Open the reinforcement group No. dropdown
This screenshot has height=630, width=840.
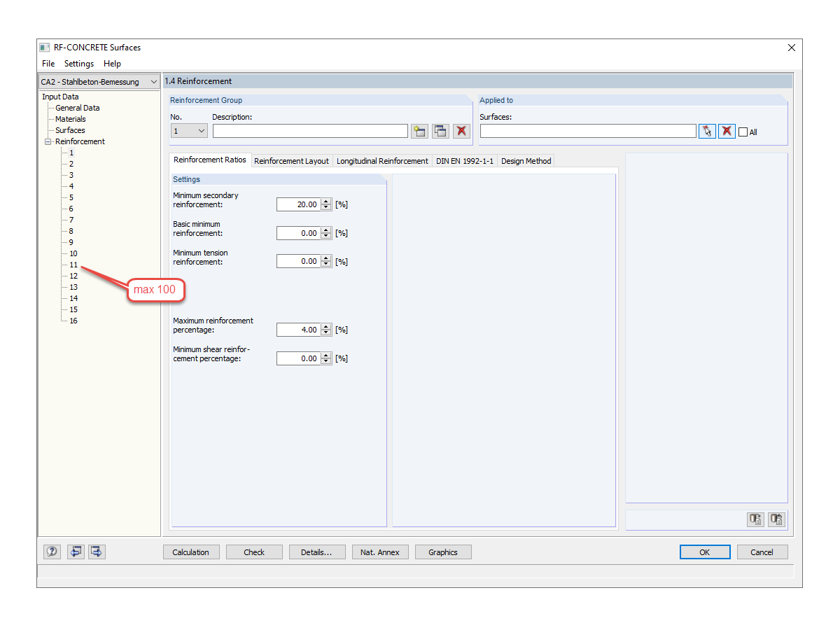189,131
